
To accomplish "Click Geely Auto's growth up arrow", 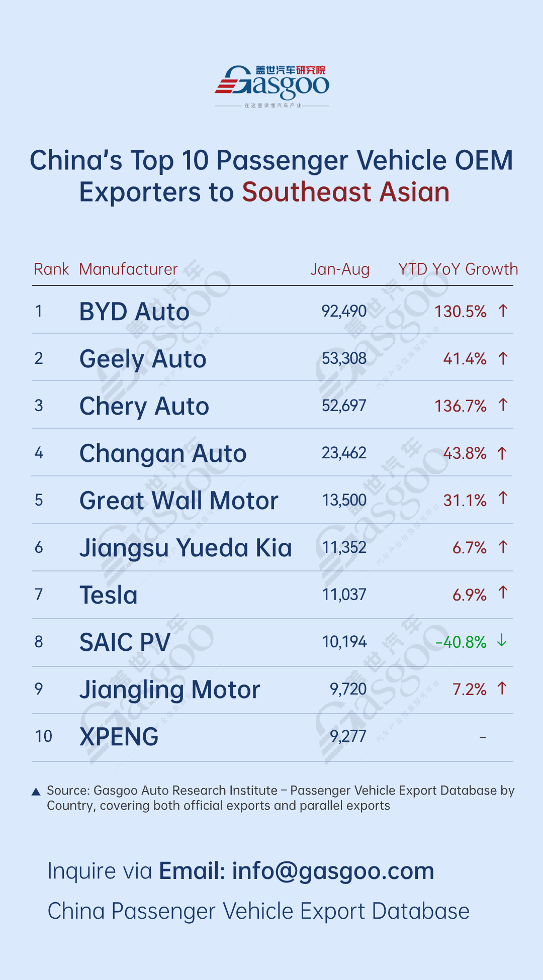I will tap(503, 358).
